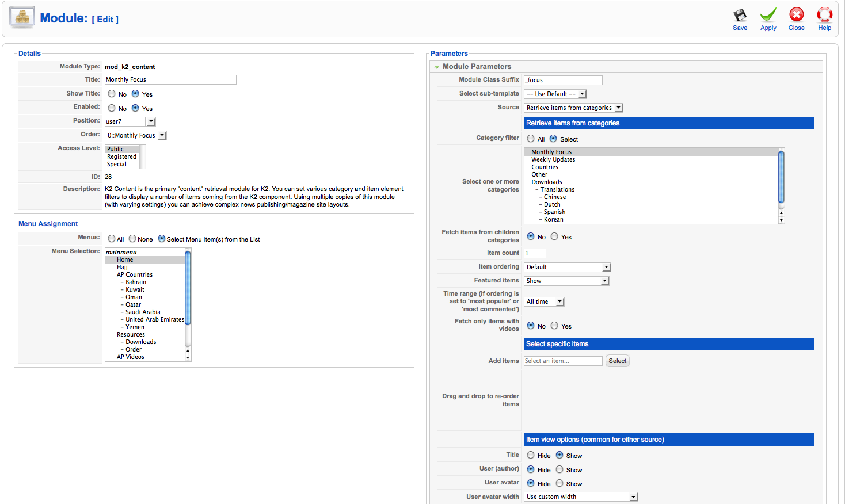Change the Time range selection

(x=543, y=301)
